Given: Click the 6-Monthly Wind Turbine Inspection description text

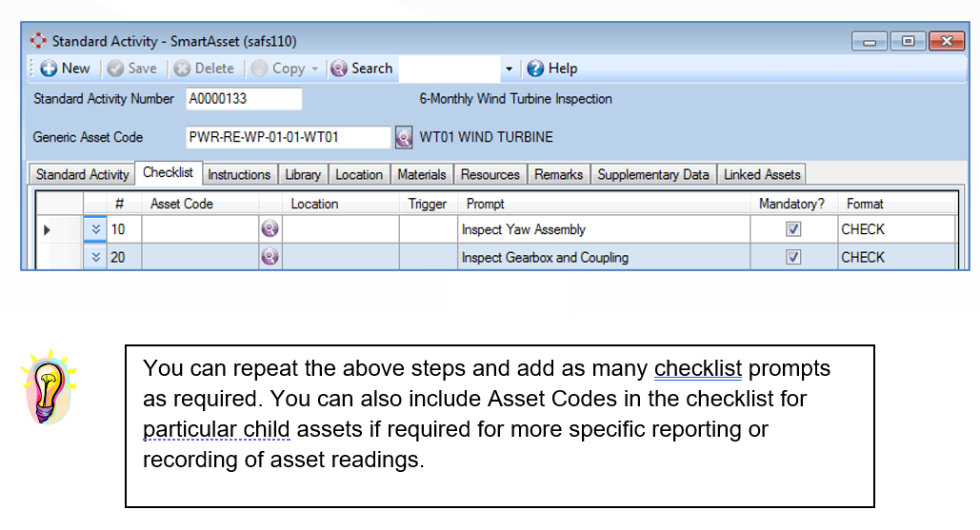Looking at the screenshot, I should pos(515,99).
